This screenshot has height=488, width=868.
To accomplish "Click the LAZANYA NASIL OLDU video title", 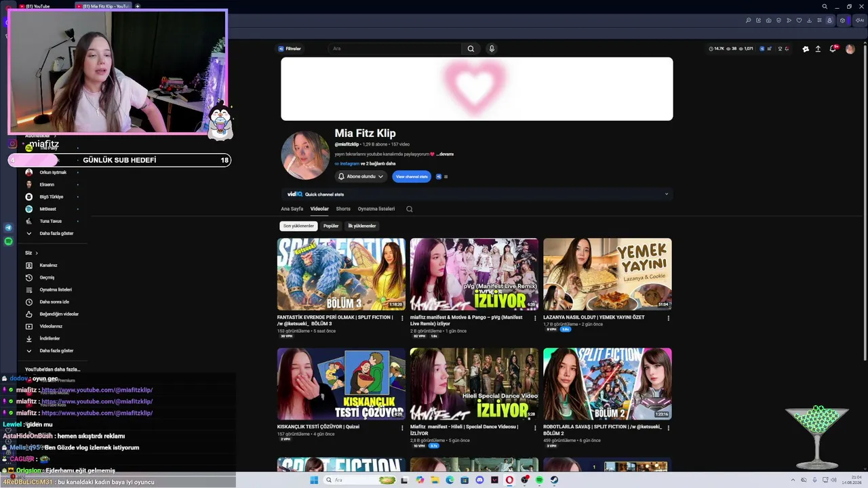I will tap(594, 317).
